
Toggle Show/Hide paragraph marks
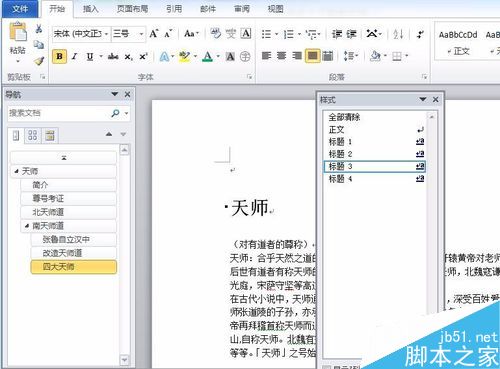420,34
